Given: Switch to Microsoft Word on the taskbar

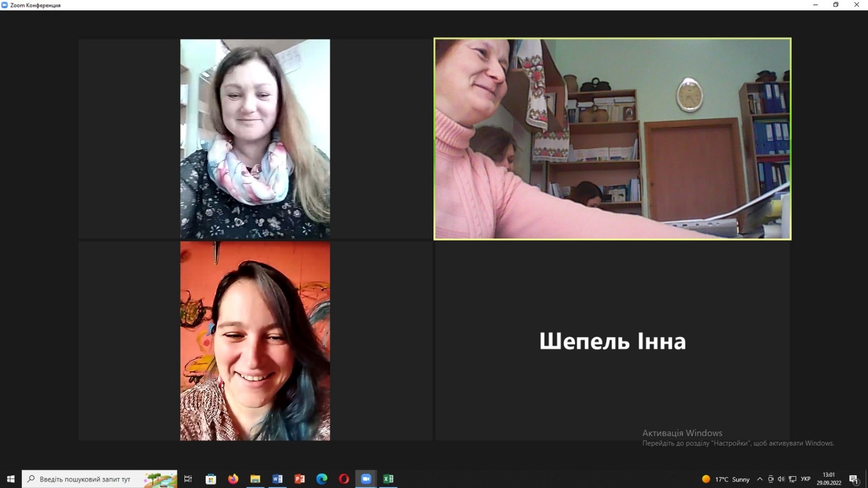Looking at the screenshot, I should coord(277,479).
